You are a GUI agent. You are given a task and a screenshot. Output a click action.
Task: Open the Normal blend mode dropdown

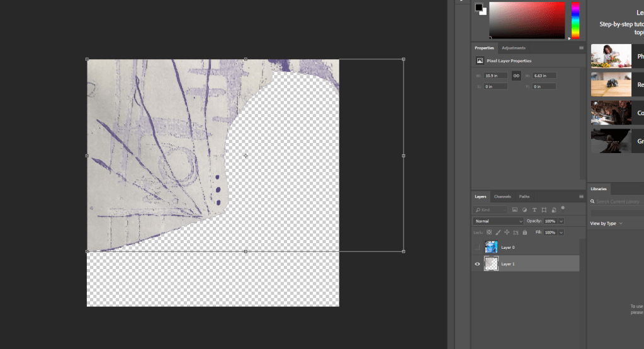(498, 221)
